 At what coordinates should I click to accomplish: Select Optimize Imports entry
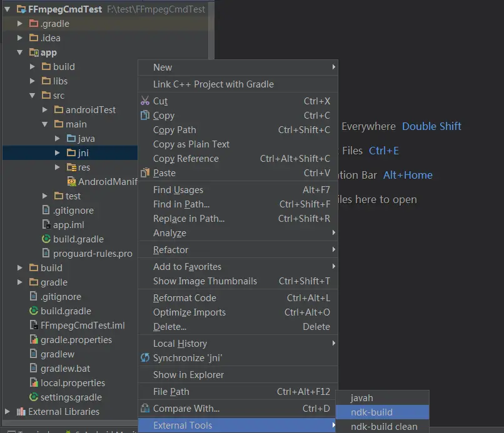click(238, 312)
